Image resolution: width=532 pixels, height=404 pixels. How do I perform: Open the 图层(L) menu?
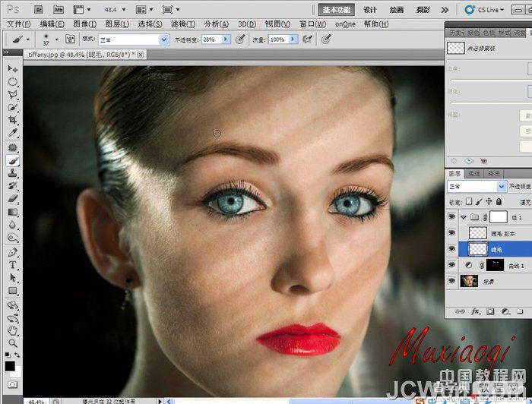pos(117,24)
